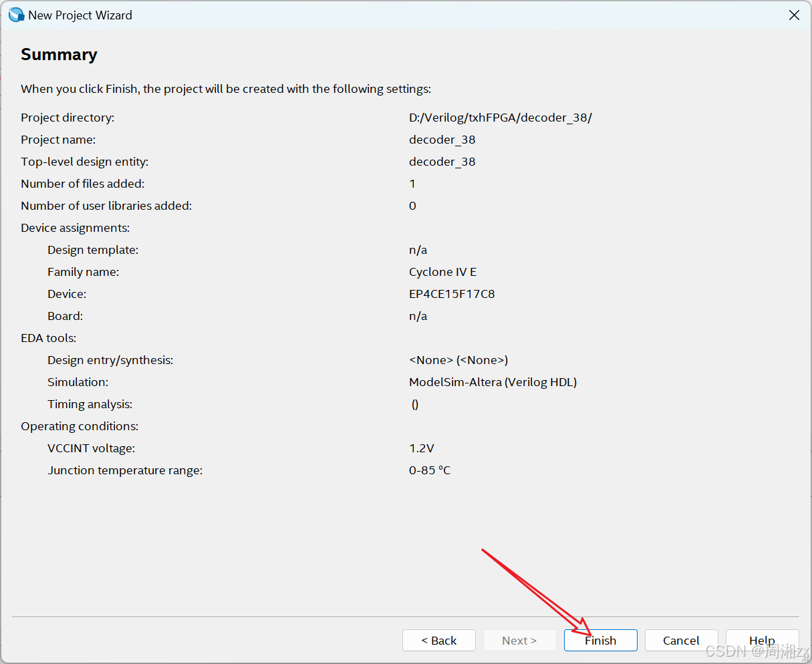This screenshot has height=664, width=812.
Task: Click the 'Project name:' label
Action: (58, 140)
